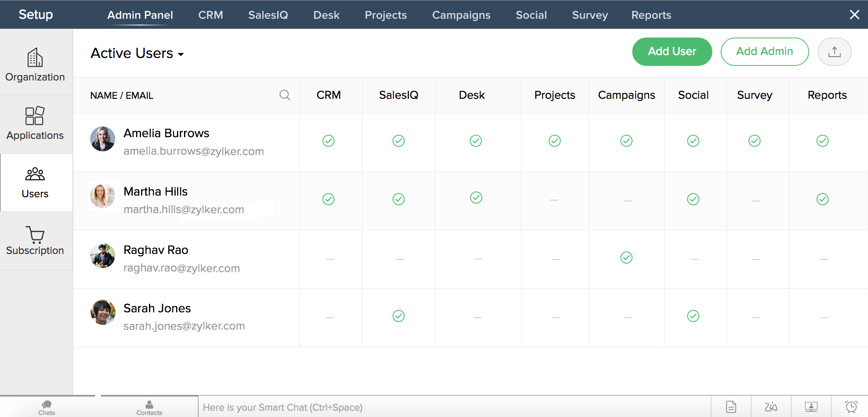Viewport: 868px width, 417px height.
Task: Click the Campaigns column header
Action: [626, 95]
